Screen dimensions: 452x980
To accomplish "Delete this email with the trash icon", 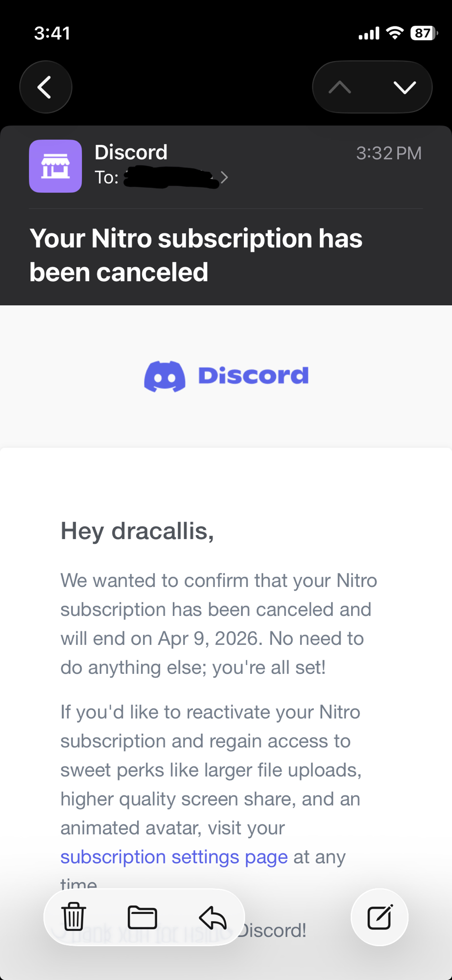I will [73, 917].
